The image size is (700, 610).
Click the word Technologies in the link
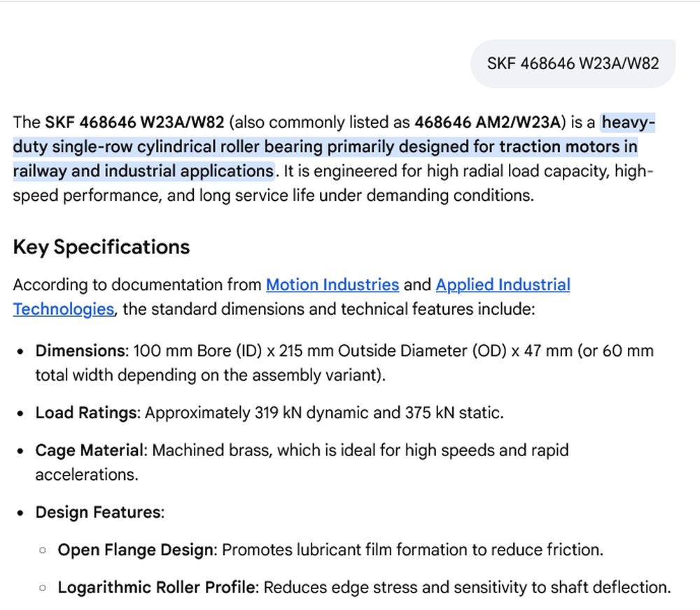tap(64, 309)
